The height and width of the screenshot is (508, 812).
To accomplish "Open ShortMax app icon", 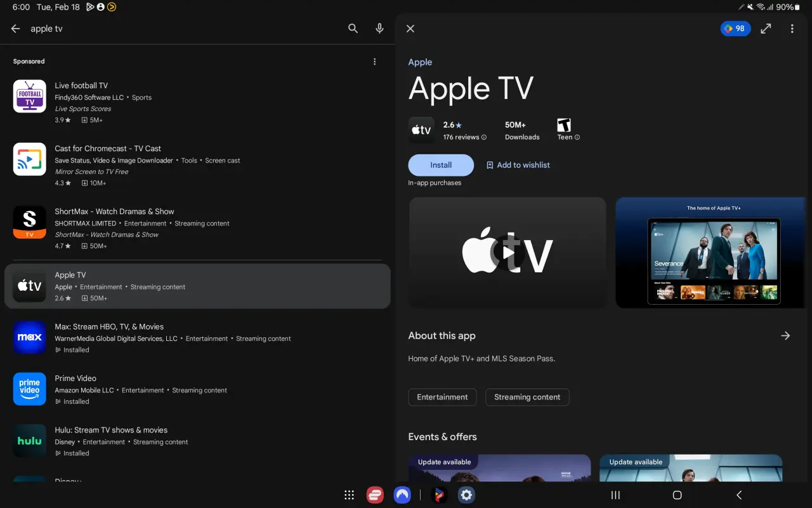I will pos(30,222).
